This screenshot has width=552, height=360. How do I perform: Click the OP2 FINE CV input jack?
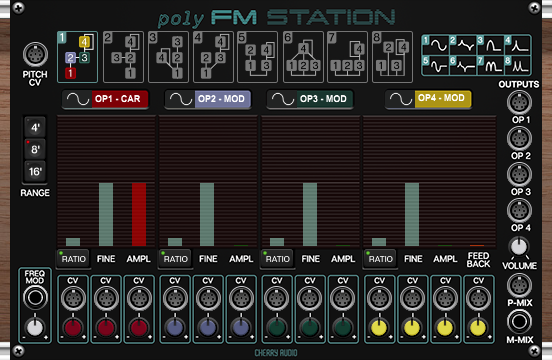point(208,298)
